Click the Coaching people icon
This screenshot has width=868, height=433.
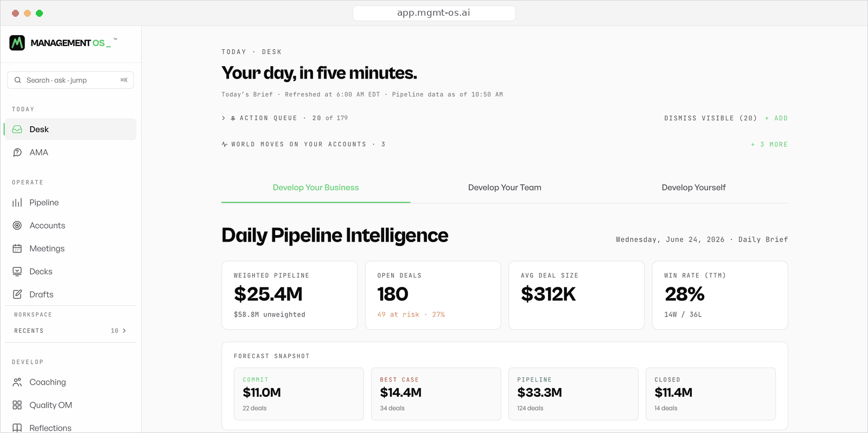point(17,382)
